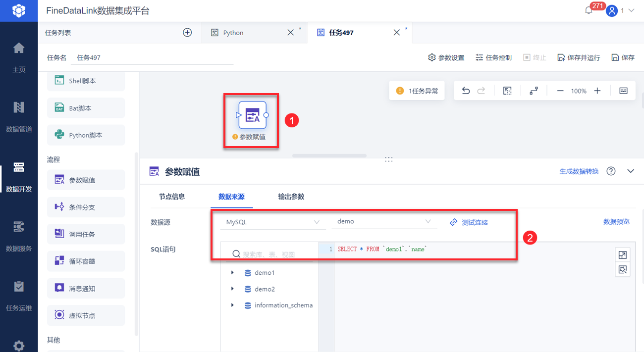Click the auto-layout connector icon
This screenshot has width=644, height=352.
click(534, 91)
